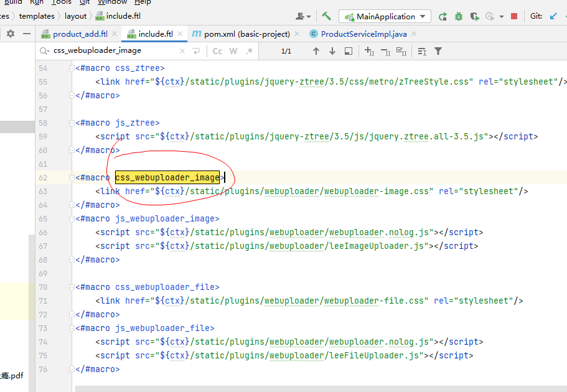Close the include.ftl tab
The height and width of the screenshot is (392, 567).
click(x=180, y=34)
